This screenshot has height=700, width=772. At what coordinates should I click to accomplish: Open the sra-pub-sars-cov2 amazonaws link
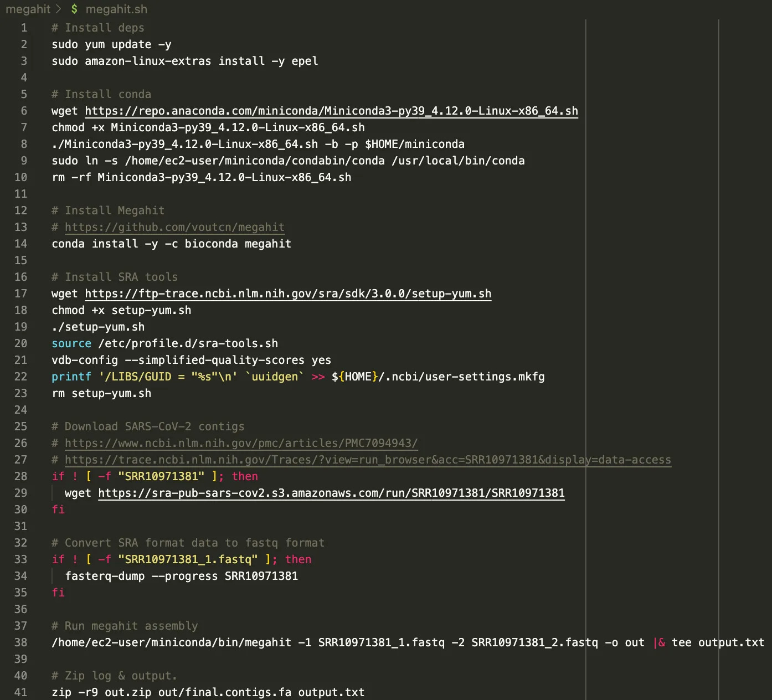331,493
